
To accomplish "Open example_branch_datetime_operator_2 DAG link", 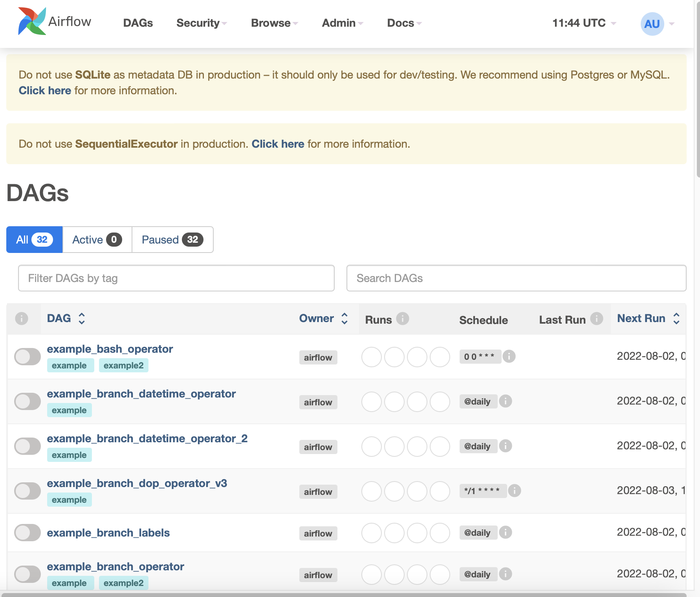I will (x=147, y=438).
